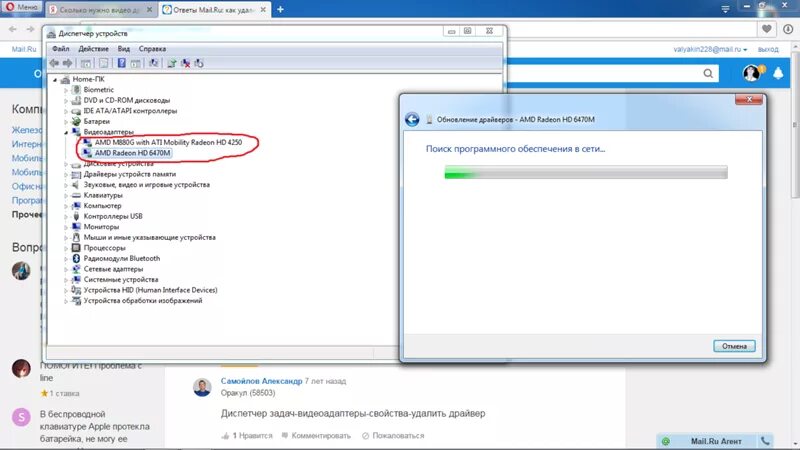Click heart bookmark icon in Opera address bar
This screenshot has width=800, height=450.
click(x=766, y=29)
